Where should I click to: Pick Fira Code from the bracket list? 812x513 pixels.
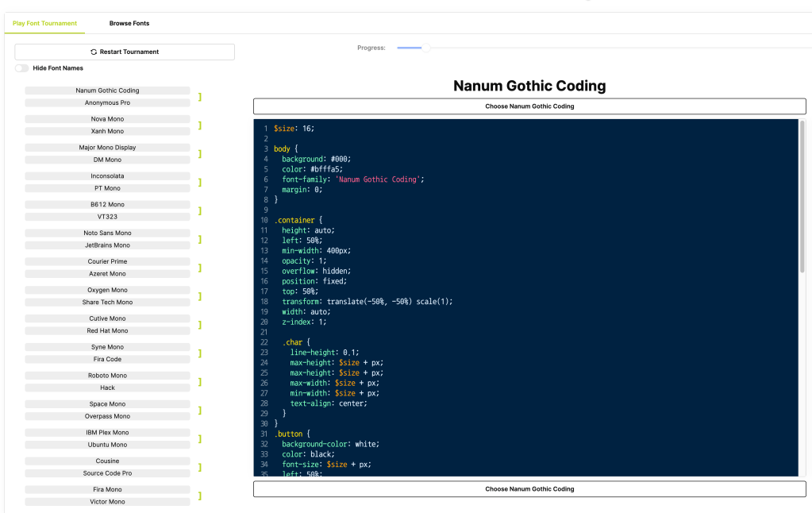coord(107,359)
